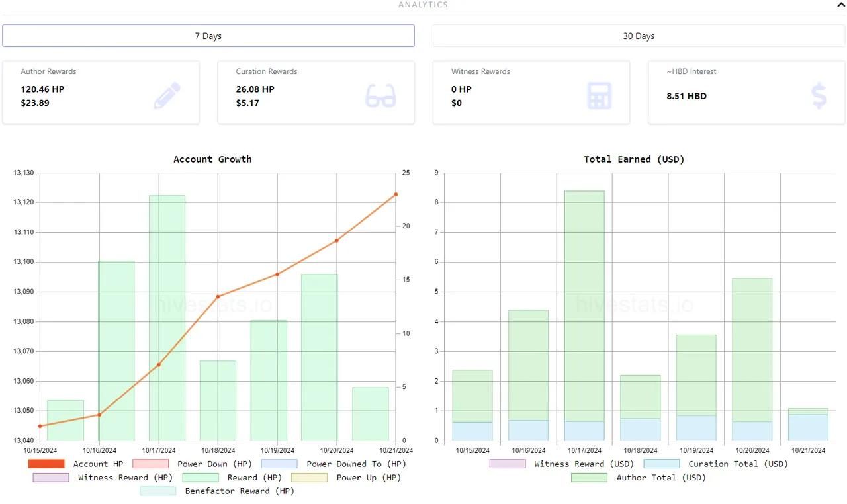Click the 10/20/2024 author bar in Total Earned

coord(752,350)
